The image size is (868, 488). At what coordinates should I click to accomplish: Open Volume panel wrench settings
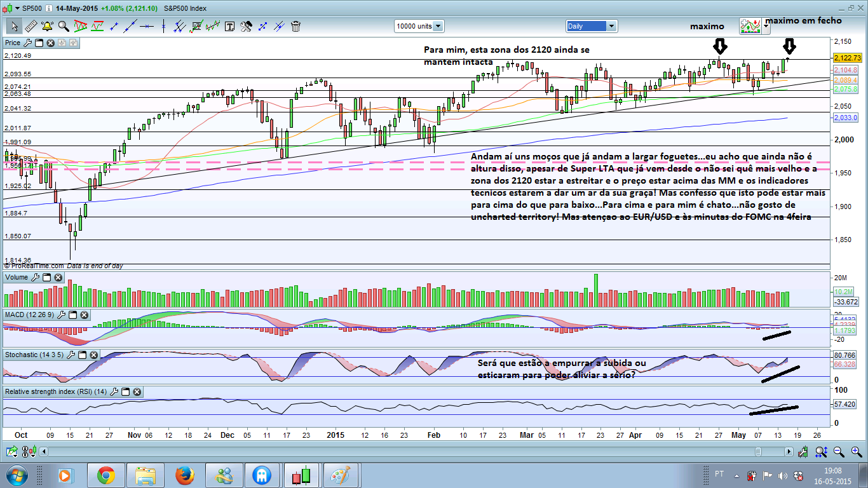tap(36, 278)
